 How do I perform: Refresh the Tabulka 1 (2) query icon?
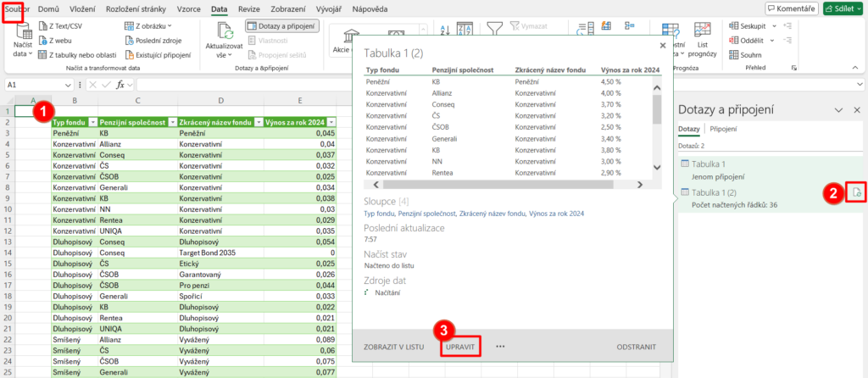[x=856, y=192]
